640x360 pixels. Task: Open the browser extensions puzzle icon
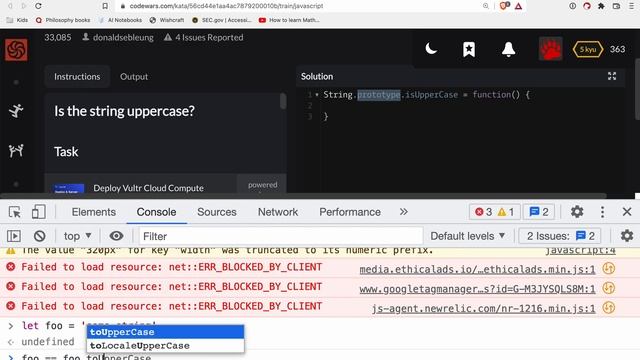pyautogui.click(x=601, y=6)
